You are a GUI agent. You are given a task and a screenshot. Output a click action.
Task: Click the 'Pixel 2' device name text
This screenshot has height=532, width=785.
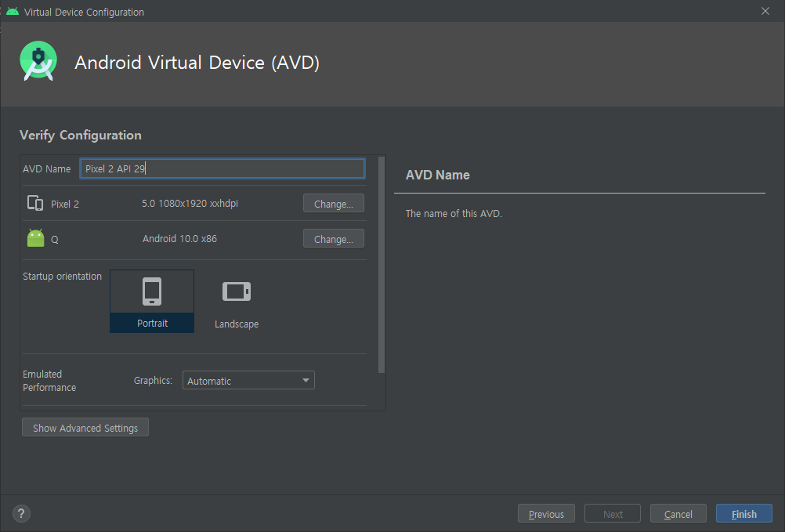click(64, 204)
